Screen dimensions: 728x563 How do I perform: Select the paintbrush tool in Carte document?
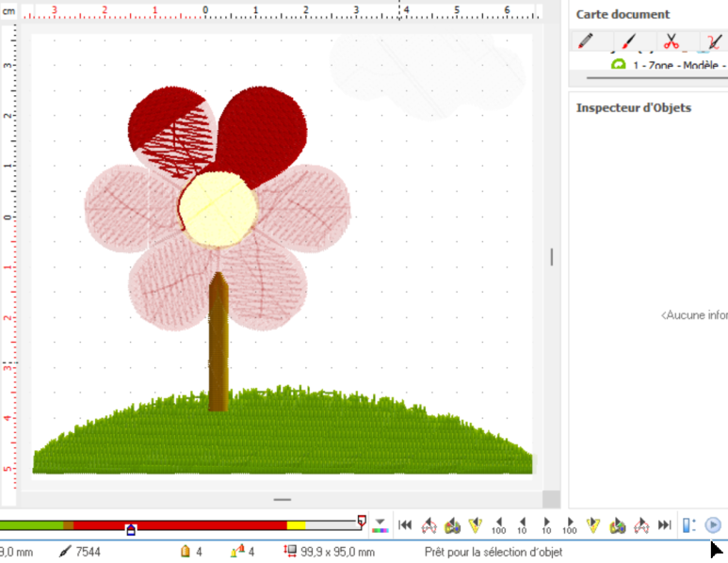click(x=628, y=40)
